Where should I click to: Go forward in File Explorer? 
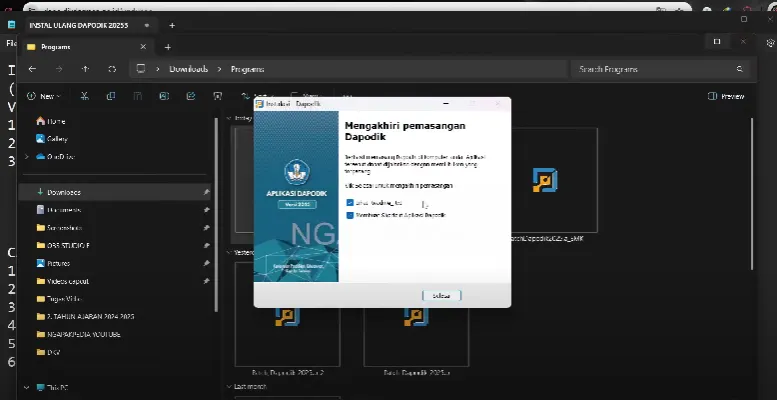pyautogui.click(x=59, y=69)
